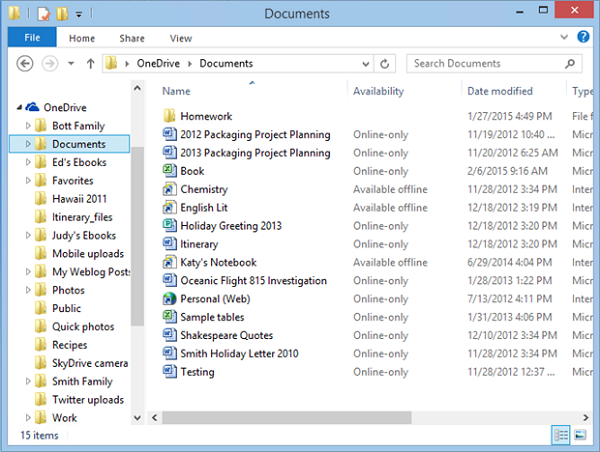Click in the Search Documents field

click(494, 64)
